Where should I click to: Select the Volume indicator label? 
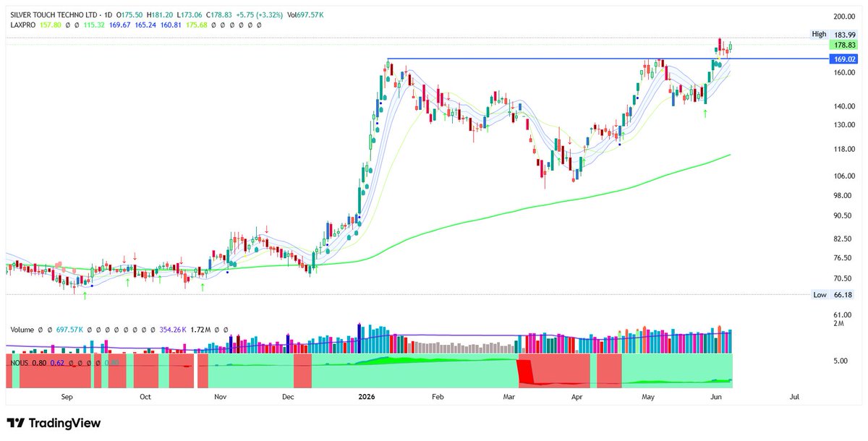coord(23,329)
